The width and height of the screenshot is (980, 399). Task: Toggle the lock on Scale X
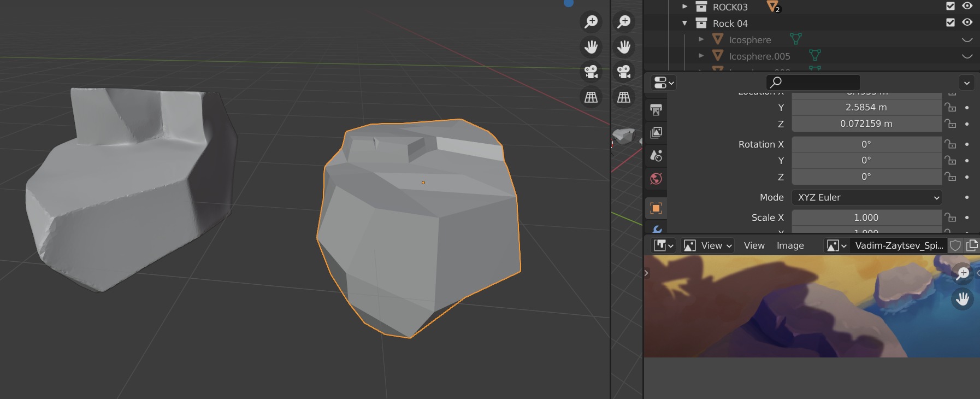(x=951, y=218)
